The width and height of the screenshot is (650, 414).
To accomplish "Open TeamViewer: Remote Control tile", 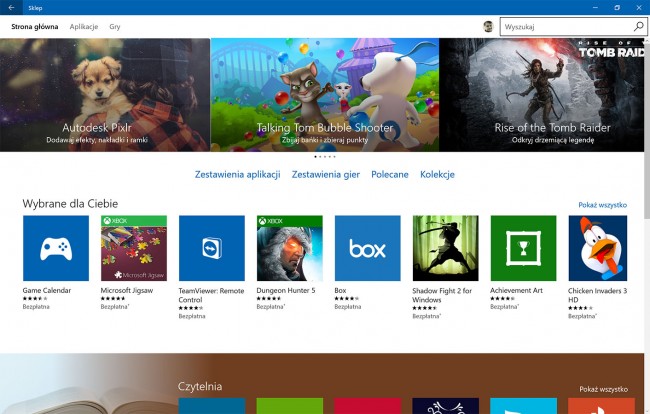I will 211,248.
